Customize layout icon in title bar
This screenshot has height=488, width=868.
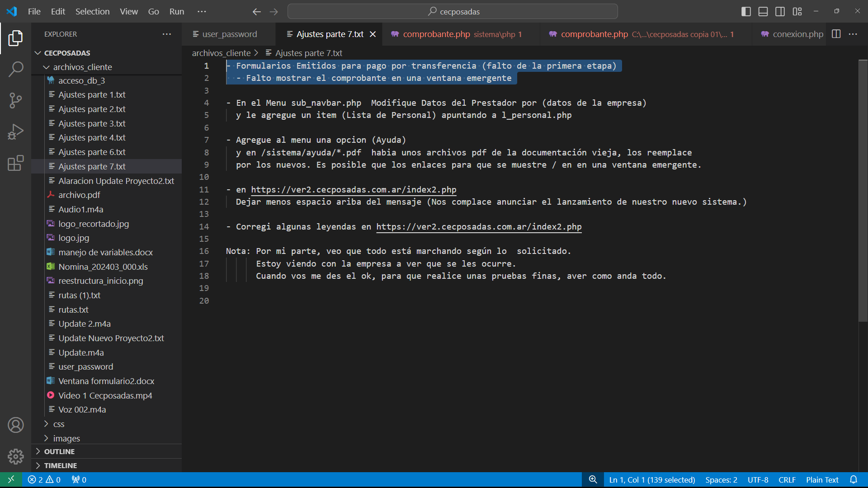coord(797,12)
